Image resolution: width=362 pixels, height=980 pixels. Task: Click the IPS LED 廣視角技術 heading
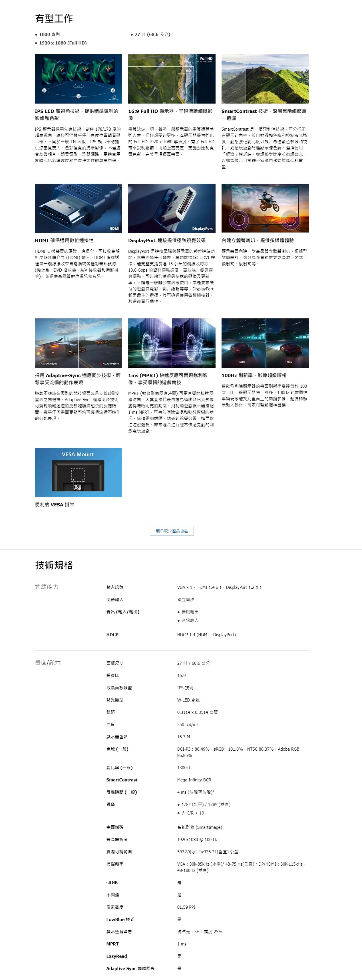pyautogui.click(x=77, y=114)
